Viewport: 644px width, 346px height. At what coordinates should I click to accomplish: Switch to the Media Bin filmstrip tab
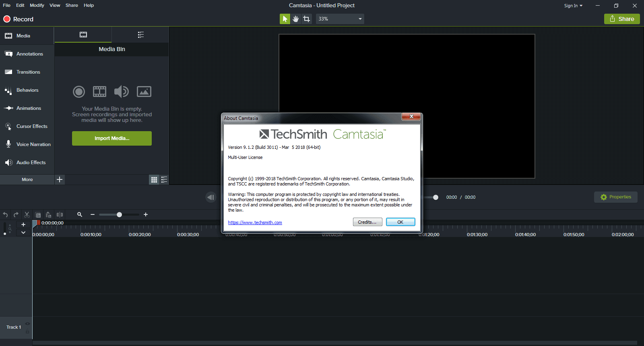pyautogui.click(x=83, y=35)
